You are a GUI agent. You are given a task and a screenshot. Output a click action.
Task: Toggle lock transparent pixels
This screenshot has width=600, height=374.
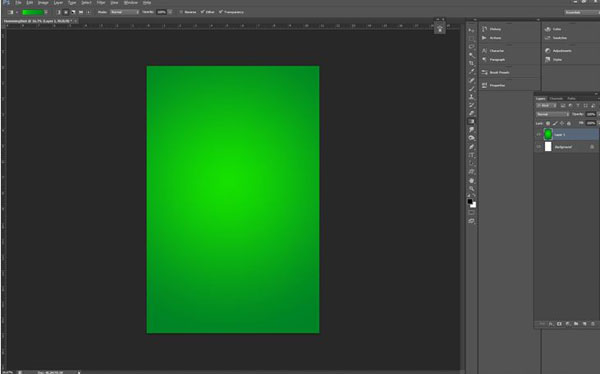548,123
